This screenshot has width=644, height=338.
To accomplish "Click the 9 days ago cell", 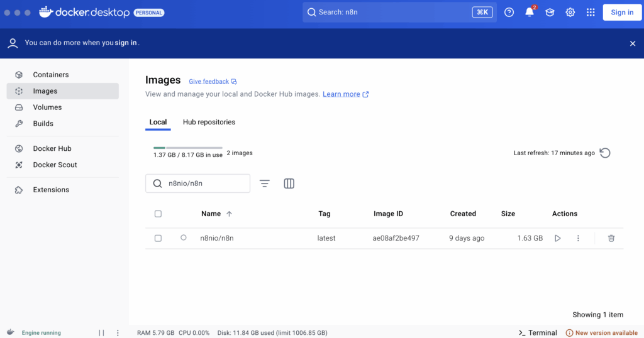I will [x=467, y=238].
